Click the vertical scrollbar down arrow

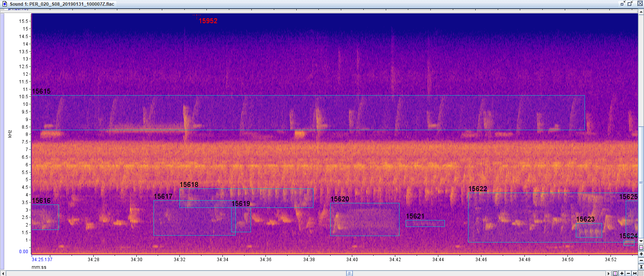[x=641, y=241]
